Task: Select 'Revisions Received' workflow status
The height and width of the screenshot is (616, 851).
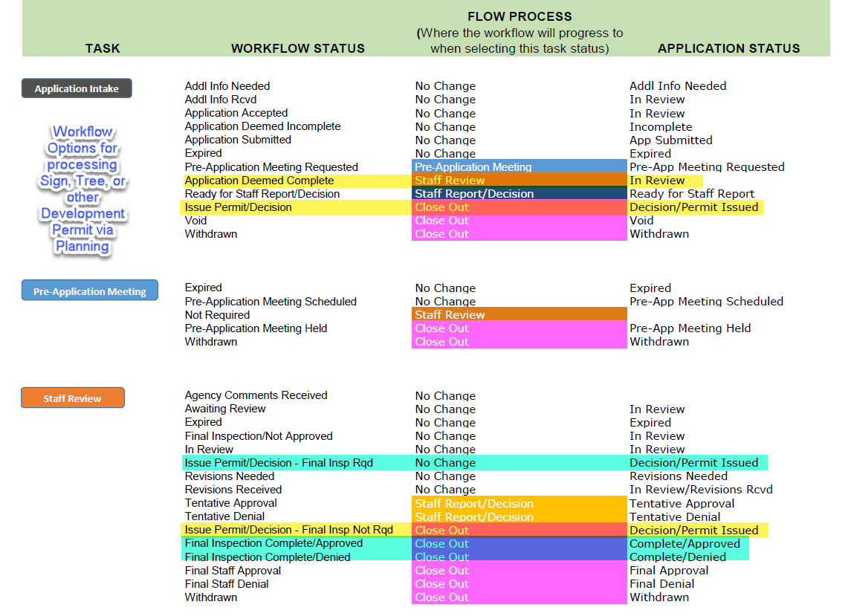Action: (x=233, y=490)
